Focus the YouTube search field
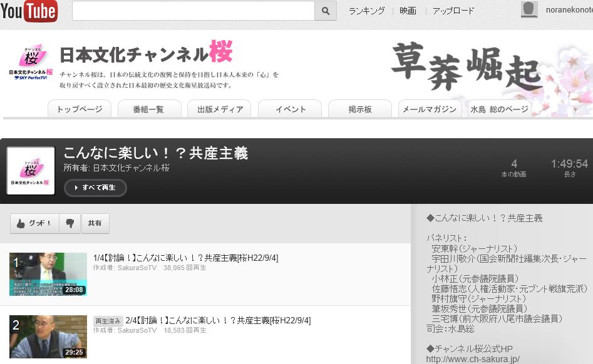Viewport: 593px width, 364px height. 193,11
